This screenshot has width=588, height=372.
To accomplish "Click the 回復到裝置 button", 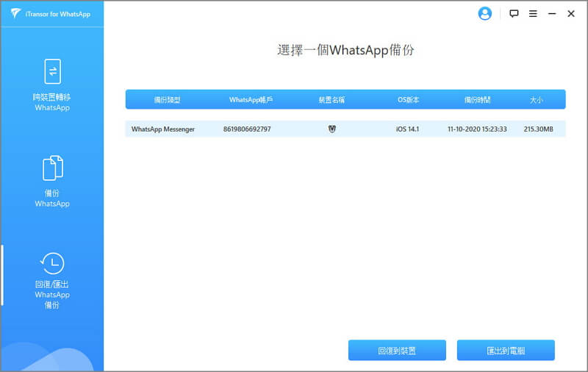I will (x=397, y=351).
